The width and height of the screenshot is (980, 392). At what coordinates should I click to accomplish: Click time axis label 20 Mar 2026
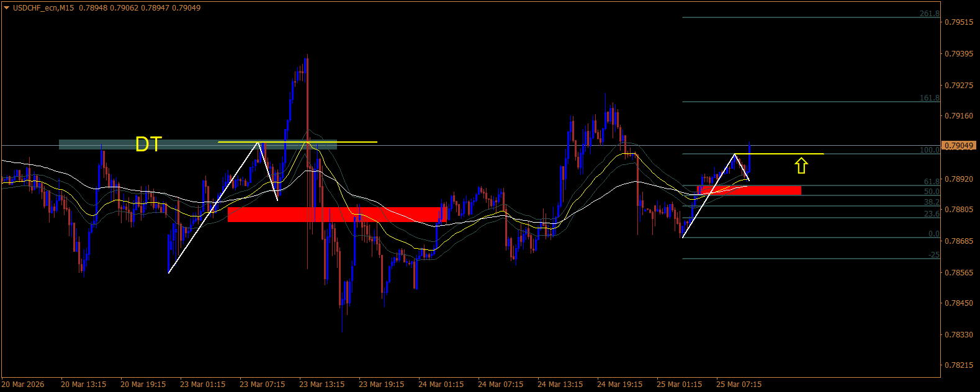24,385
